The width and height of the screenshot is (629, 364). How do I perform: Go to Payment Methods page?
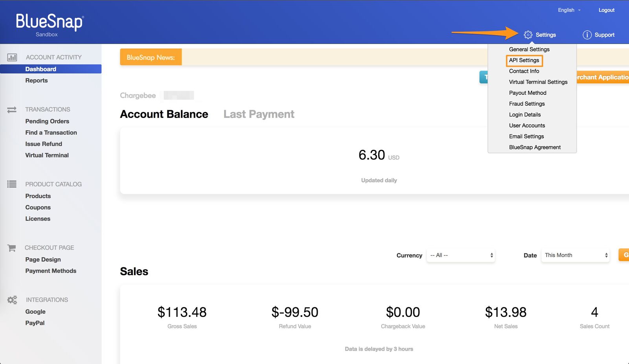[51, 271]
